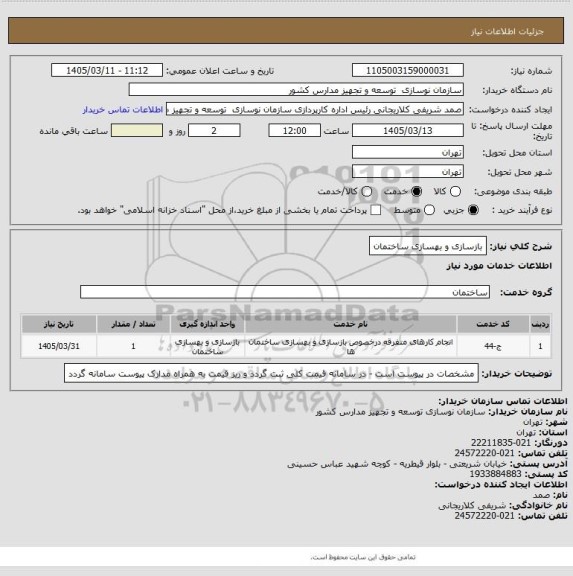The height and width of the screenshot is (576, 573).
Task: Click service code cell ج-44
Action: click(x=493, y=346)
